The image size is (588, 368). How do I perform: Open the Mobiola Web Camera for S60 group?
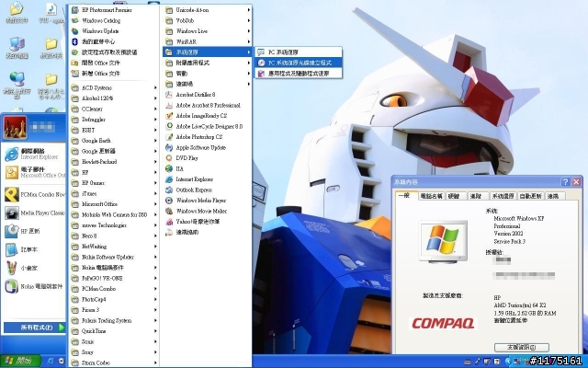coord(114,214)
